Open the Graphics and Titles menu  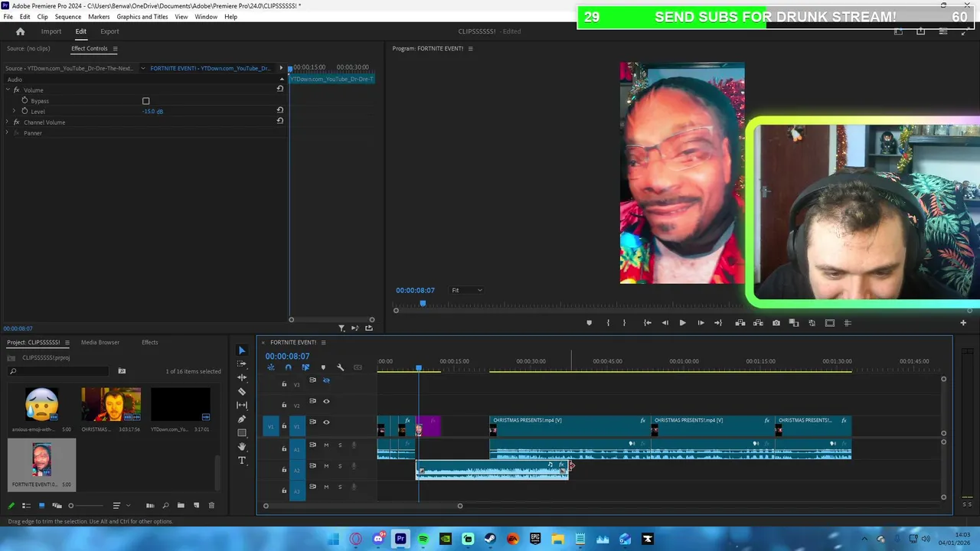coord(142,17)
